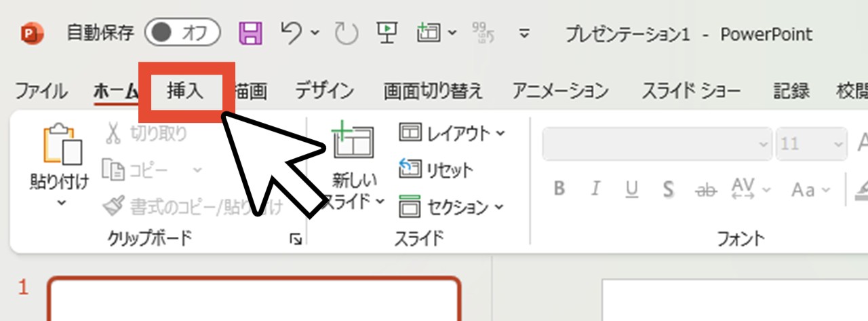
Task: Open クリップボード dialog launcher icon
Action: (296, 239)
